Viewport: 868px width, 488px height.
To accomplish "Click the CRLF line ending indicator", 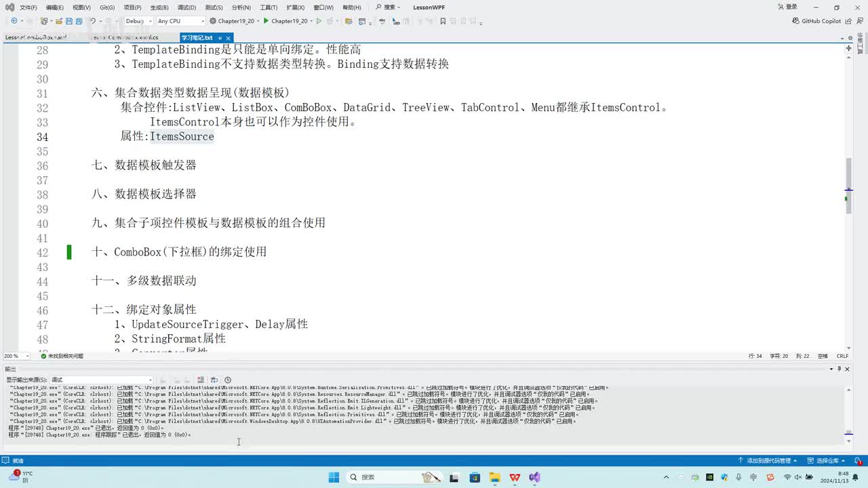I will coord(842,356).
